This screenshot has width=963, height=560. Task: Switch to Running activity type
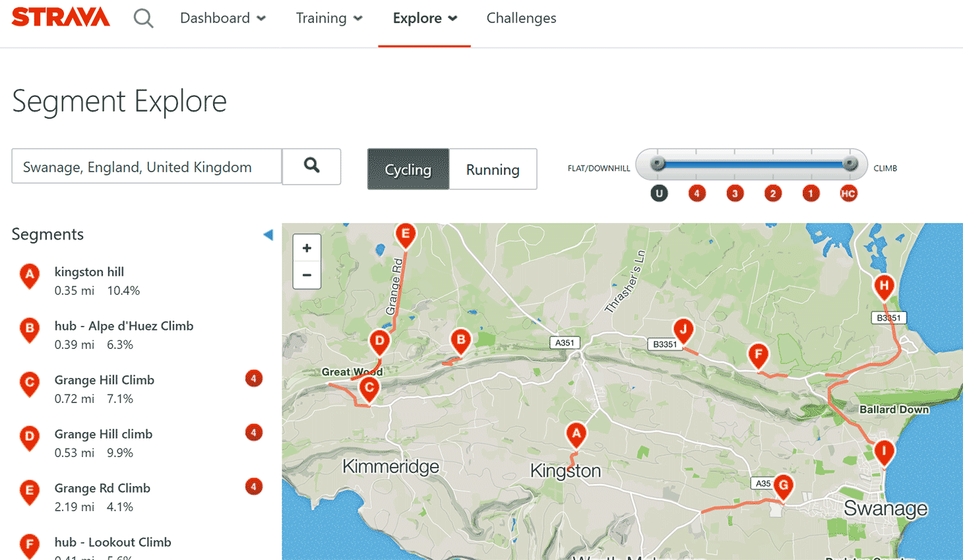pyautogui.click(x=493, y=170)
